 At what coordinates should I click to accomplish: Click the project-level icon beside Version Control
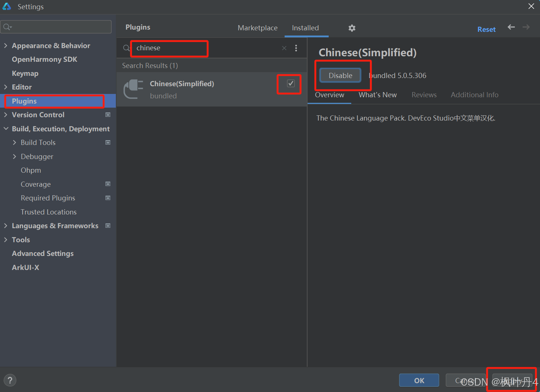pos(108,115)
